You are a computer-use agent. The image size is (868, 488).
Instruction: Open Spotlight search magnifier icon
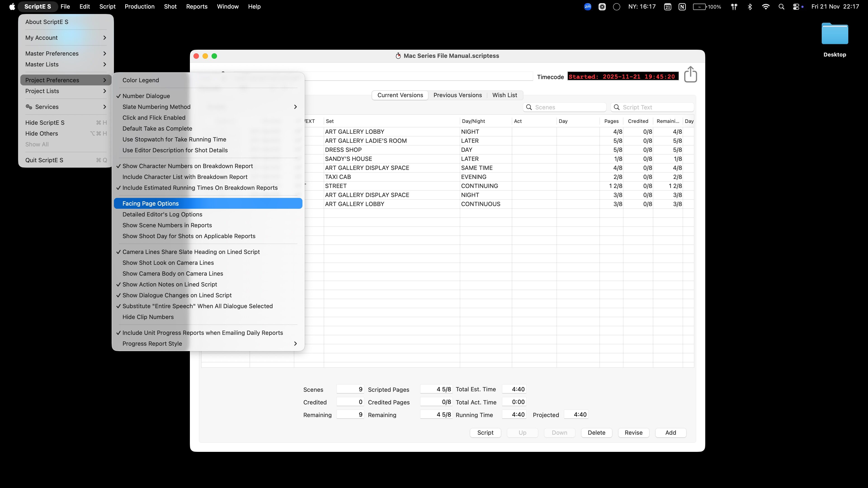(x=781, y=7)
